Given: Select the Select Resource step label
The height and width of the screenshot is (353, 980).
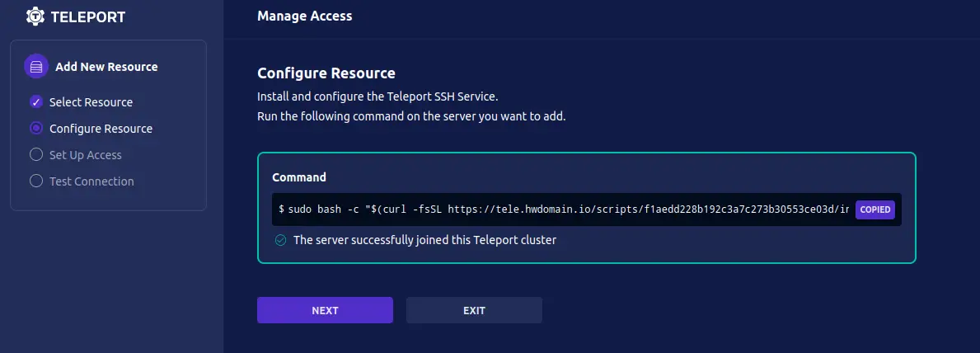Looking at the screenshot, I should [x=91, y=102].
